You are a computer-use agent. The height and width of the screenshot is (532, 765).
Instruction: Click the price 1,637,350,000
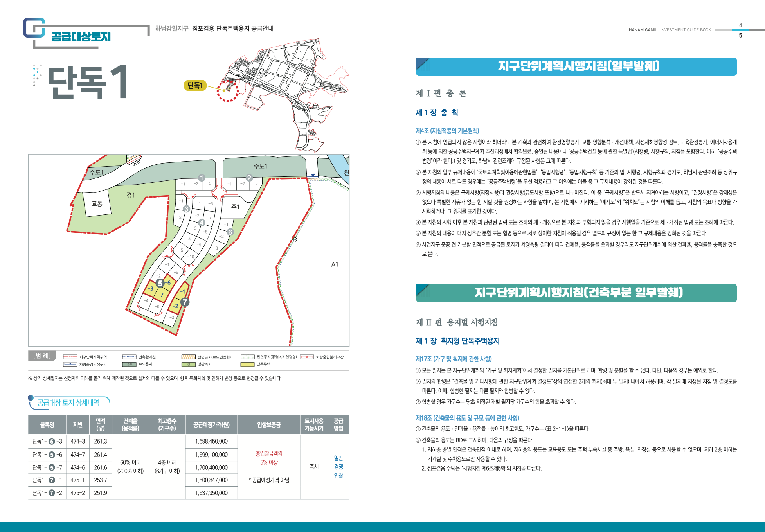click(x=211, y=493)
